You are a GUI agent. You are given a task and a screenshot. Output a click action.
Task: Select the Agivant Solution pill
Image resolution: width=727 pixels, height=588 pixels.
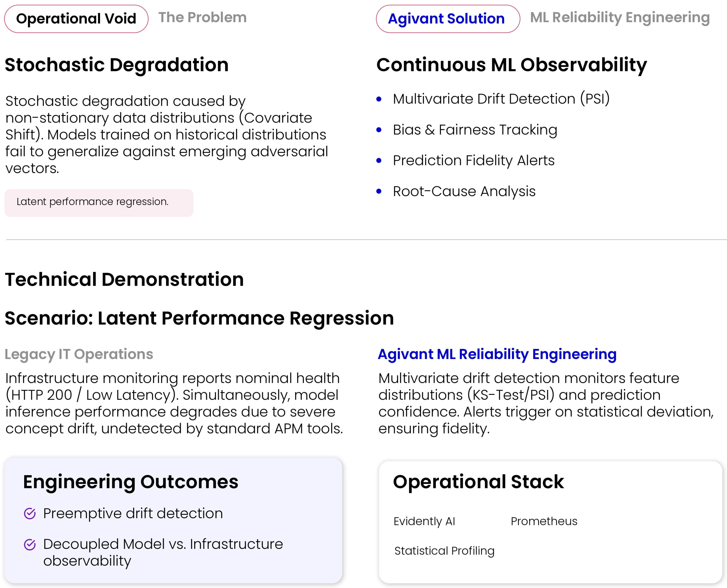(x=448, y=19)
